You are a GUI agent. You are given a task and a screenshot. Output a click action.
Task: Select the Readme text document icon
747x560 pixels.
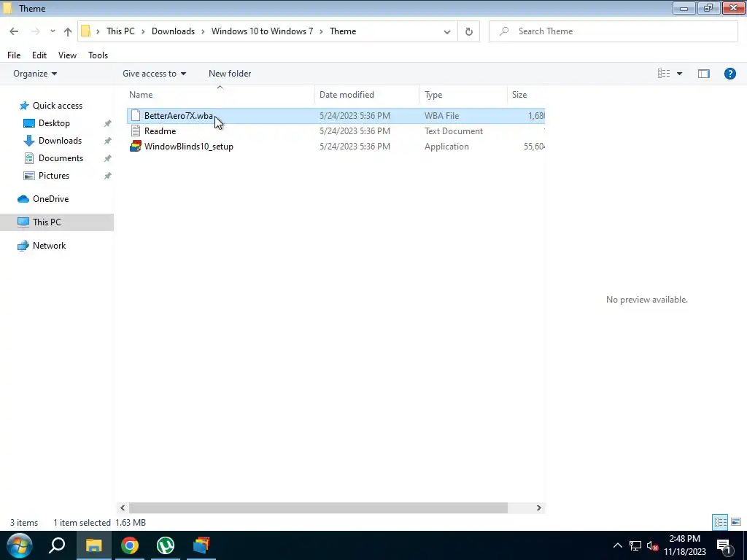(x=136, y=131)
